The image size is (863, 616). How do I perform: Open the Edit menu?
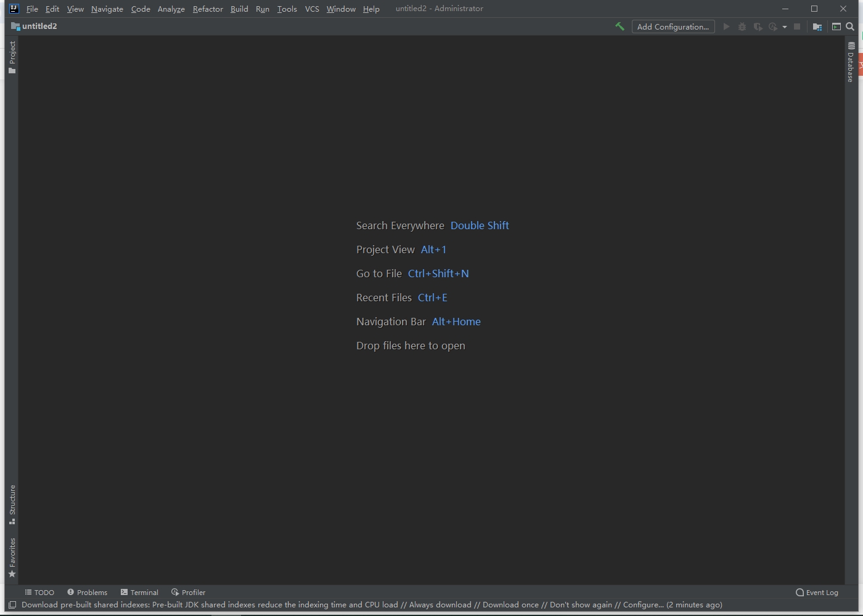pyautogui.click(x=52, y=9)
